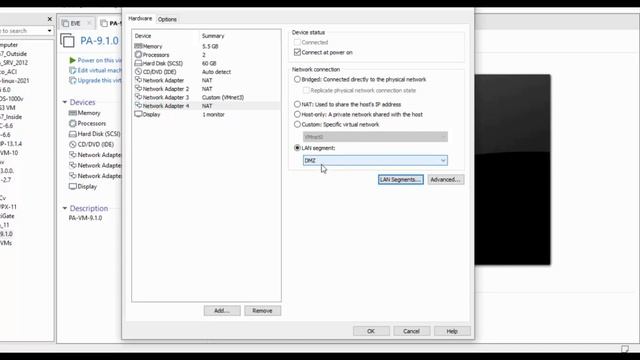Switch to the Options tab
The height and width of the screenshot is (360, 640).
tap(167, 19)
